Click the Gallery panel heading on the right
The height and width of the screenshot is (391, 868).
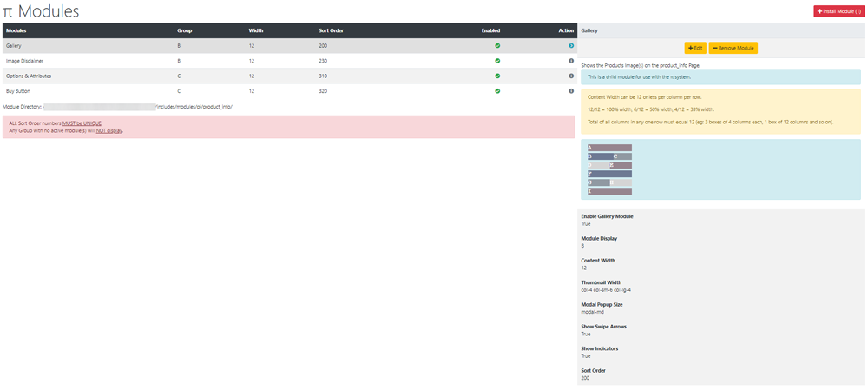pyautogui.click(x=589, y=30)
